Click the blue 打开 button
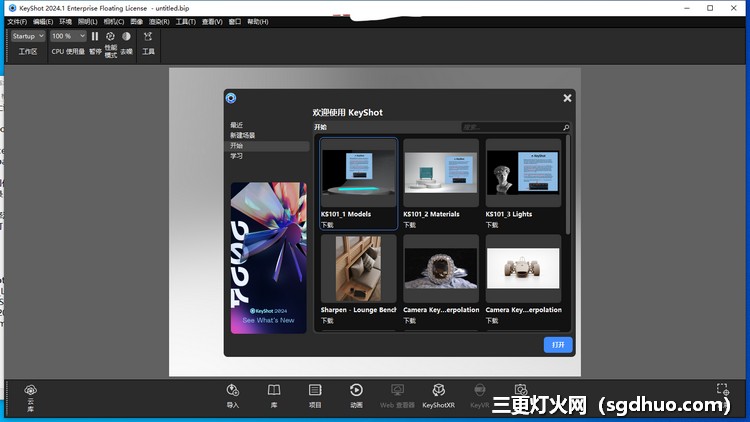The image size is (750, 422). (558, 345)
